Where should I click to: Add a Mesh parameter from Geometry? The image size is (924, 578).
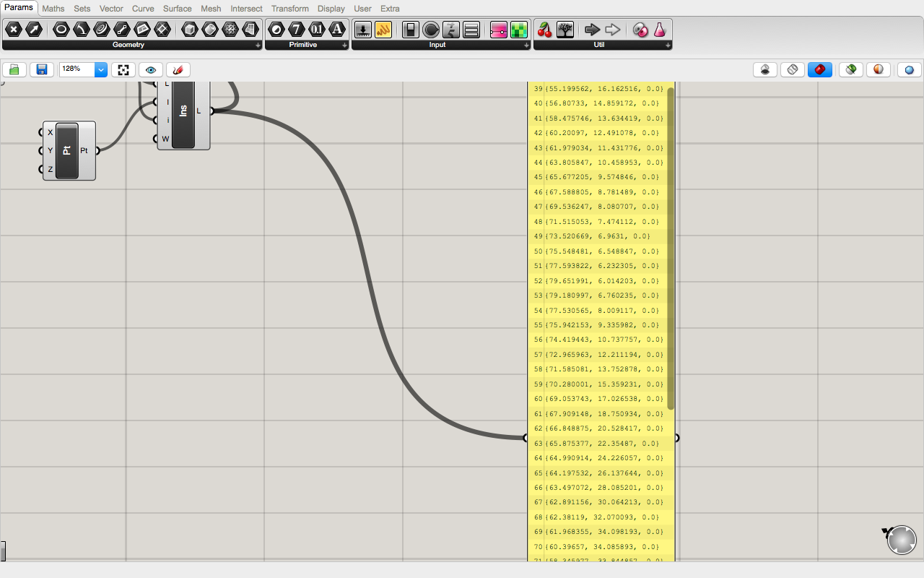point(230,30)
